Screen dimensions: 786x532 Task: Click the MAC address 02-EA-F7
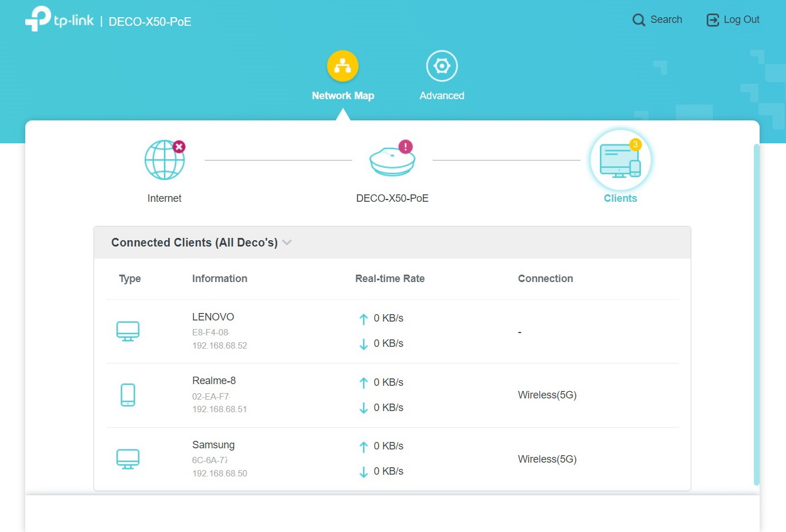[x=211, y=397]
